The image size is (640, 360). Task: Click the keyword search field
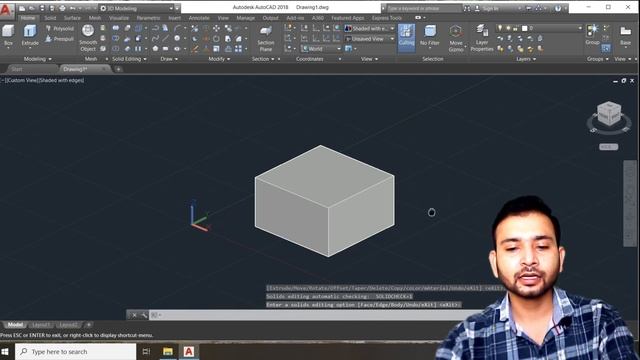[423, 8]
